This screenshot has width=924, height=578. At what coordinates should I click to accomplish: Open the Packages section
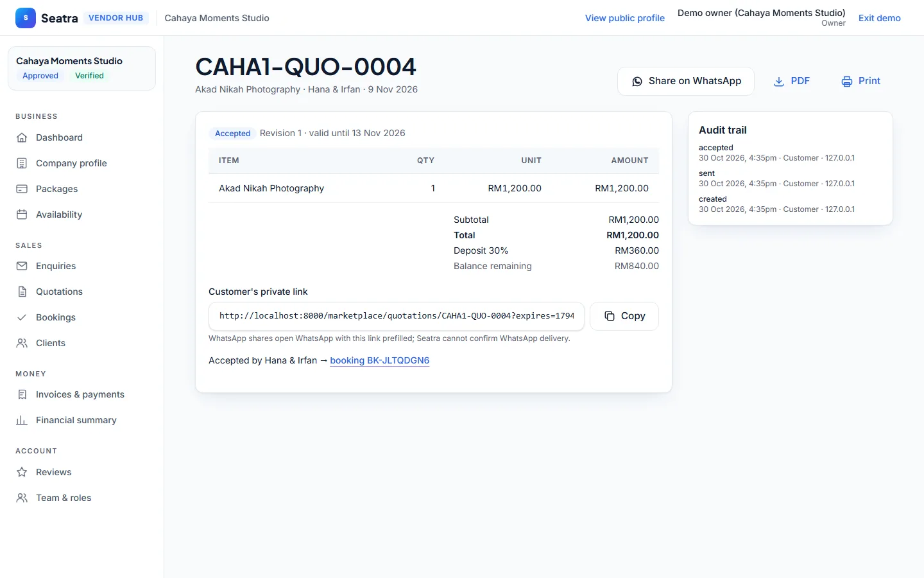point(81,189)
